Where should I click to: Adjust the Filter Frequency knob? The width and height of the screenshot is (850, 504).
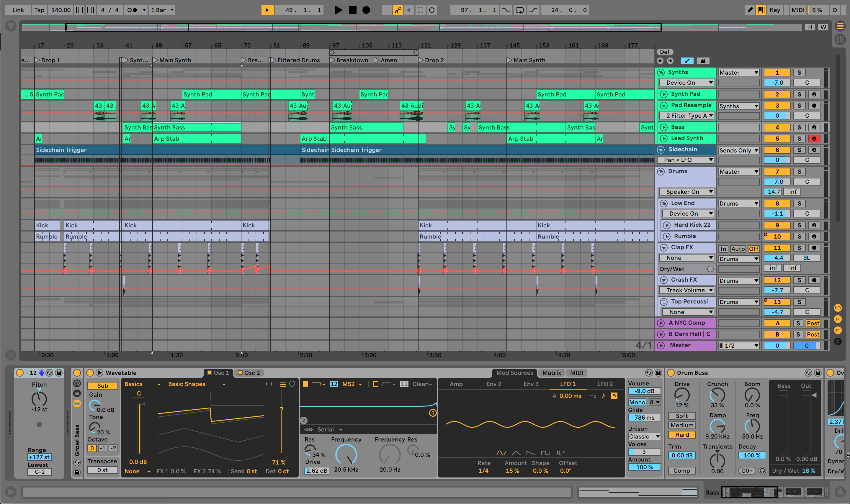[x=346, y=454]
